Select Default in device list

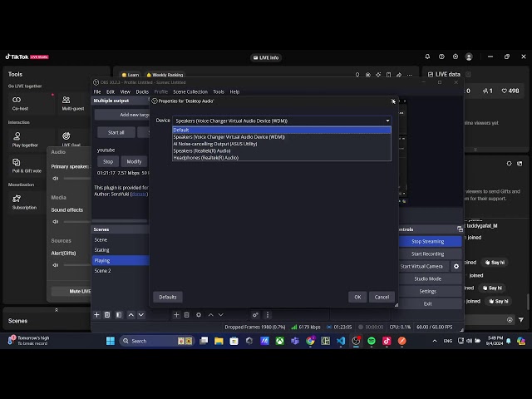coord(282,130)
